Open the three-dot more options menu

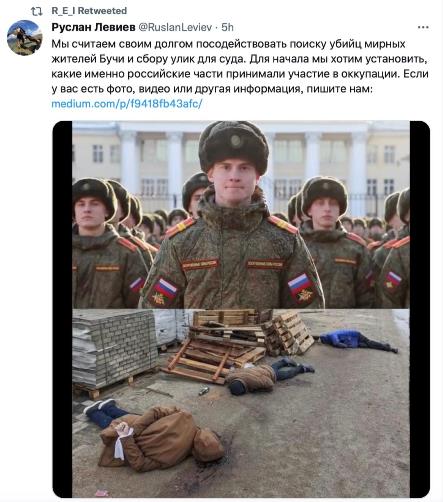pyautogui.click(x=423, y=27)
